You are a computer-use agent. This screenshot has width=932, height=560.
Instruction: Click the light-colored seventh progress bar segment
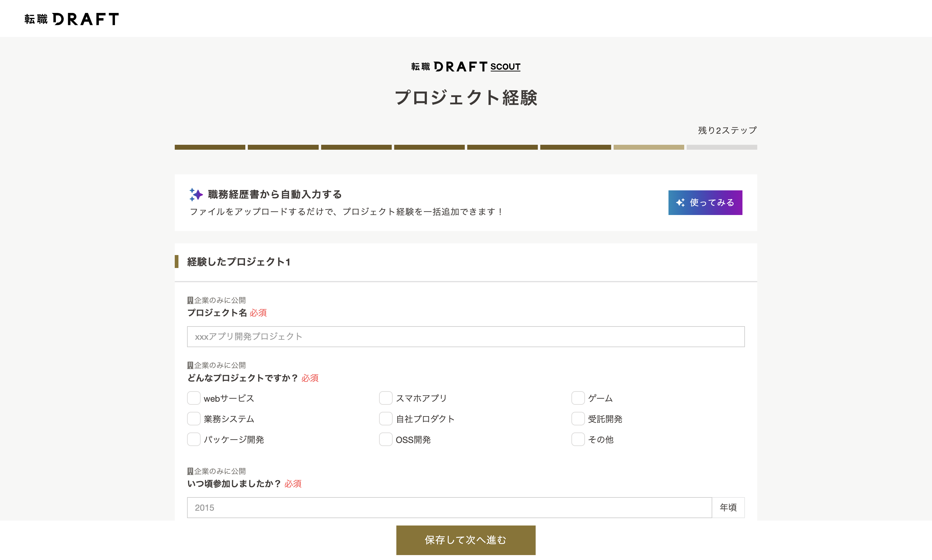pos(648,147)
